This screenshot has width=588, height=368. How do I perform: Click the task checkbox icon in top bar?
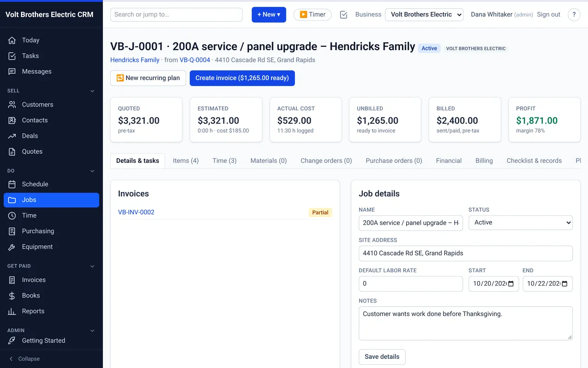[344, 15]
